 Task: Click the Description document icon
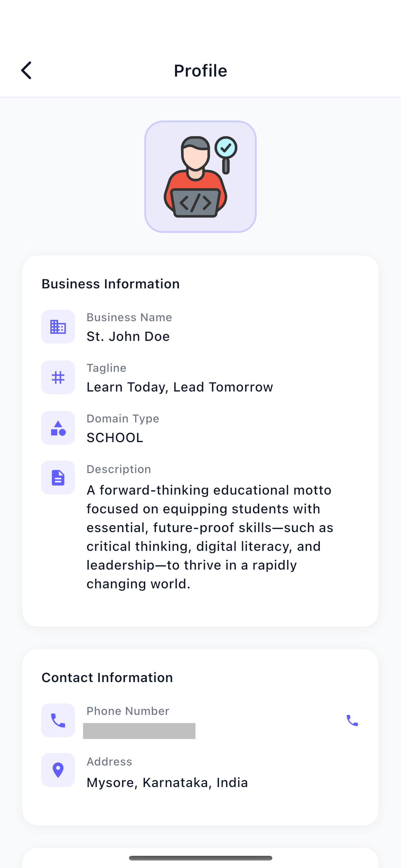tap(58, 477)
